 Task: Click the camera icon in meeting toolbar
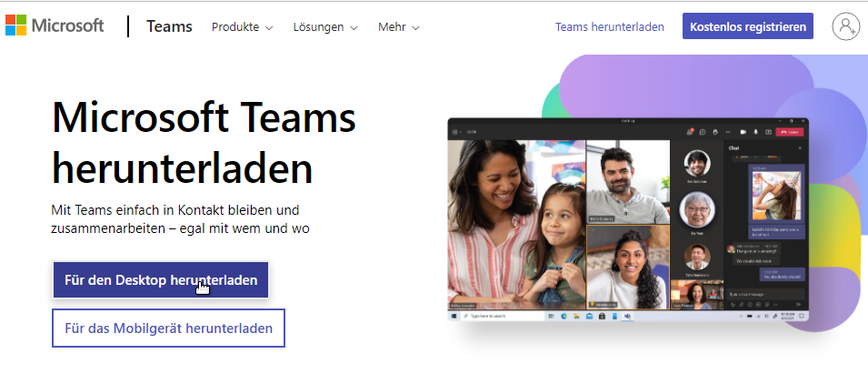[x=743, y=132]
